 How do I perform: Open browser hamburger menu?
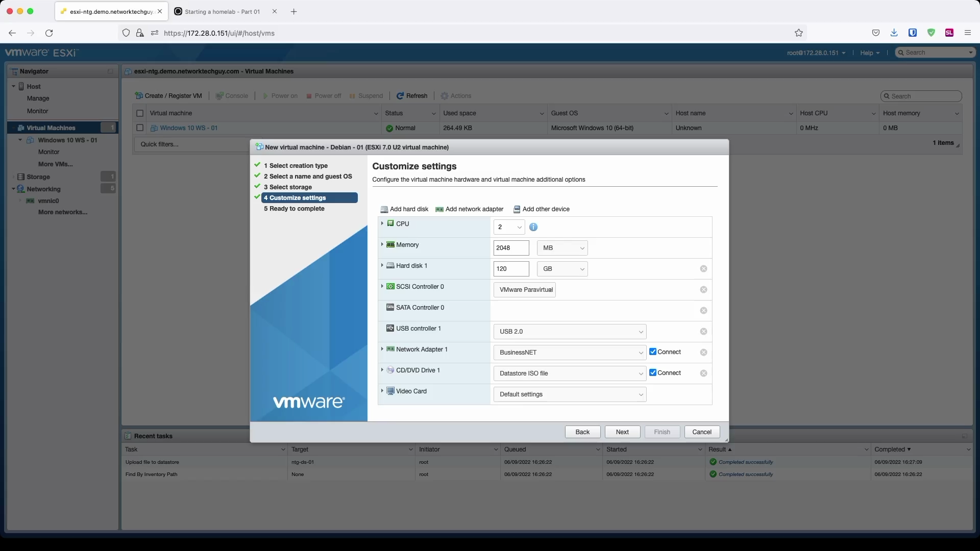(x=967, y=33)
